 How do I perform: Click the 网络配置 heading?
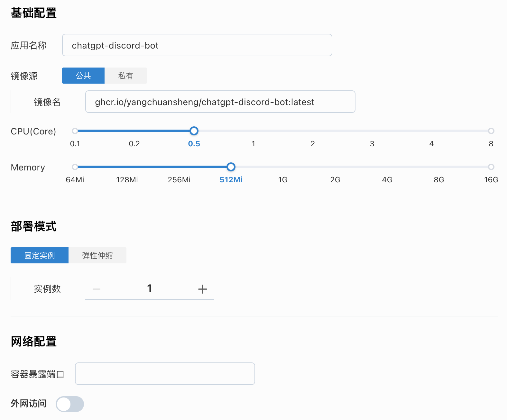coord(34,342)
